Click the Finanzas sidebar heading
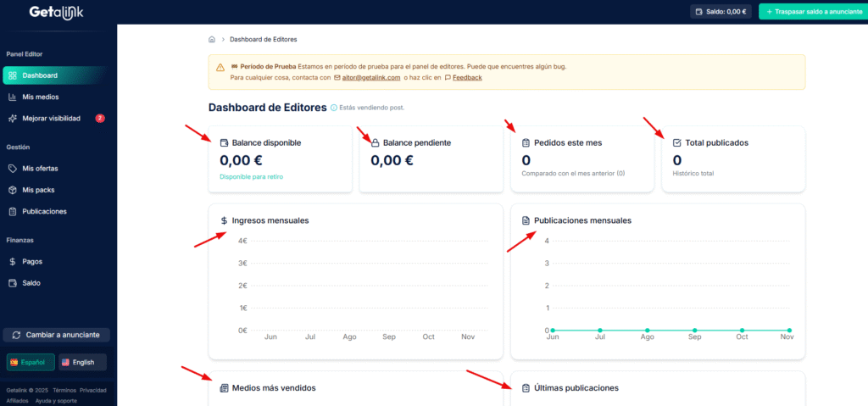This screenshot has height=406, width=868. click(20, 241)
